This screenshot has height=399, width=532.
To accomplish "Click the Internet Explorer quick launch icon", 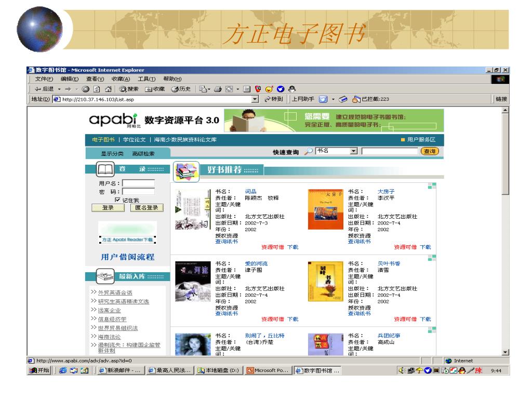I will coord(63,370).
